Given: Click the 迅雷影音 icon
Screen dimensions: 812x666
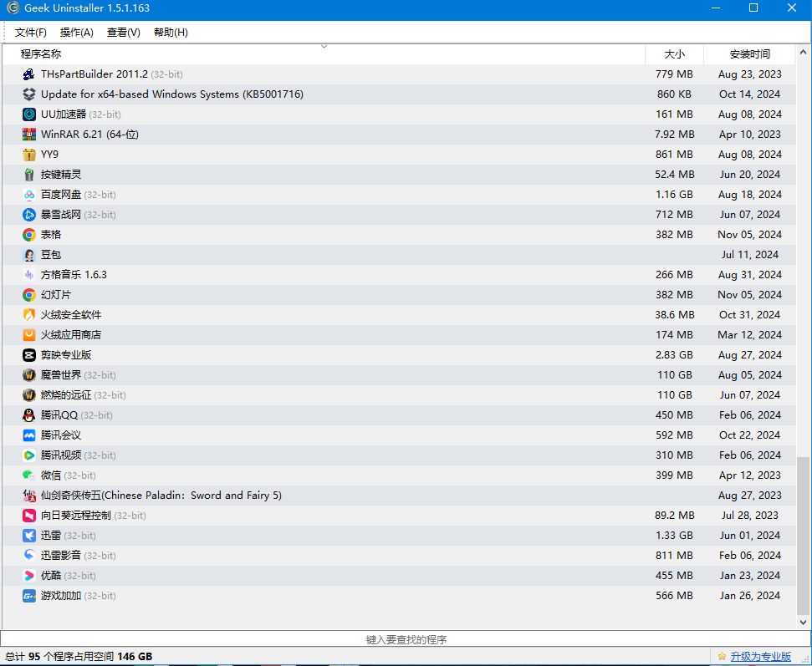Looking at the screenshot, I should click(29, 555).
